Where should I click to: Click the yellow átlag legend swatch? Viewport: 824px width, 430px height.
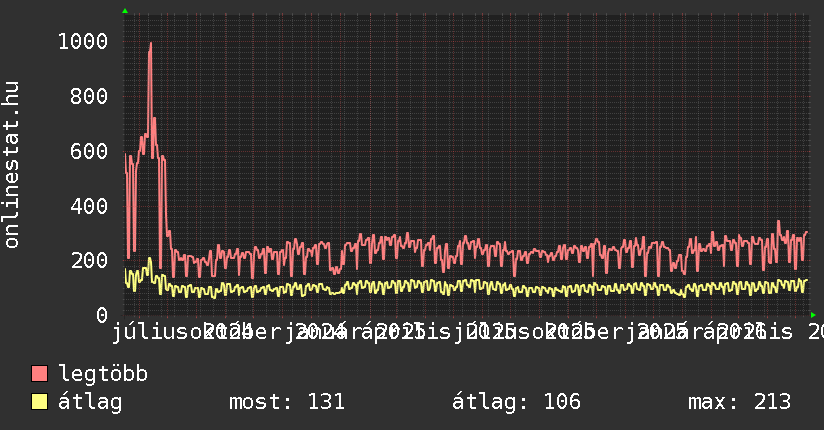point(39,402)
